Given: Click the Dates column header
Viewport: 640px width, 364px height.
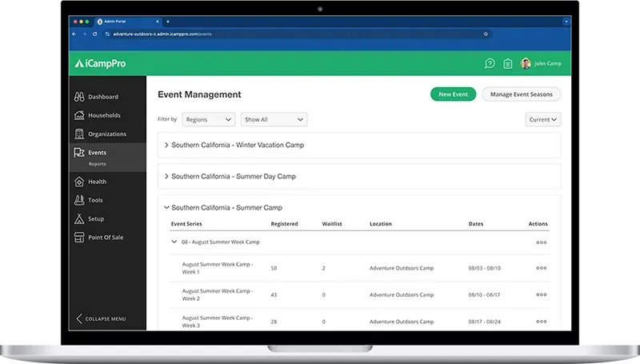Looking at the screenshot, I should [475, 224].
